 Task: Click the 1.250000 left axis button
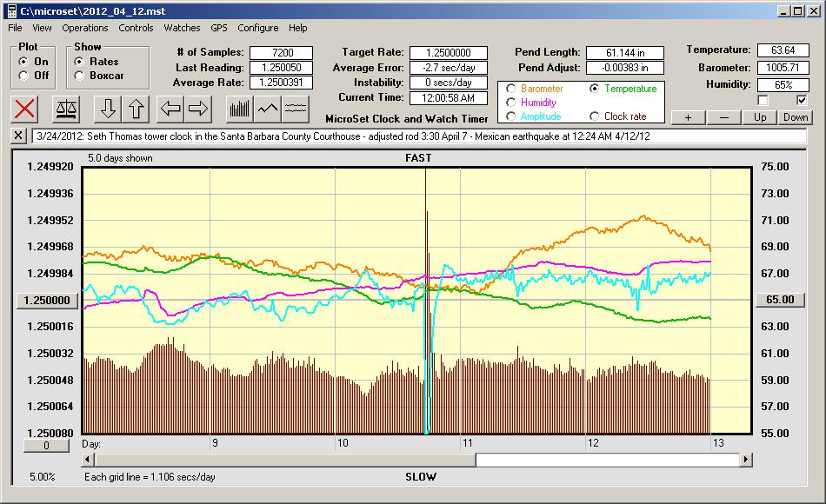47,300
